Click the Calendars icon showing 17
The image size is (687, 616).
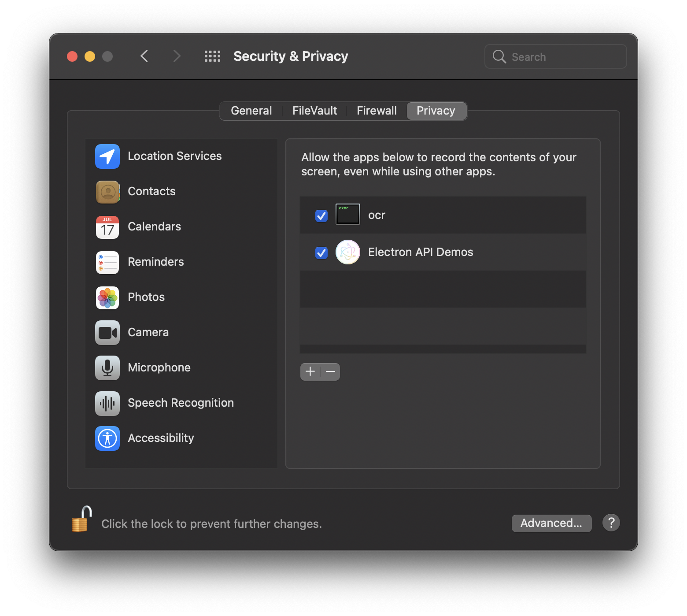107,227
